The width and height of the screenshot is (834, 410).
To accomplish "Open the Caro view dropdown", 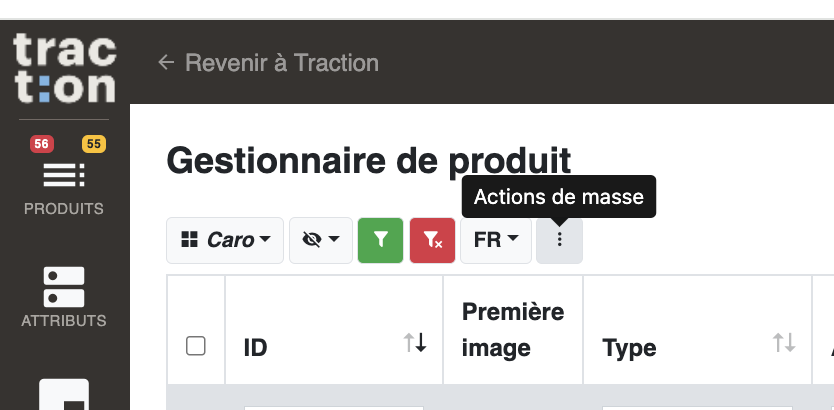I will pyautogui.click(x=225, y=240).
